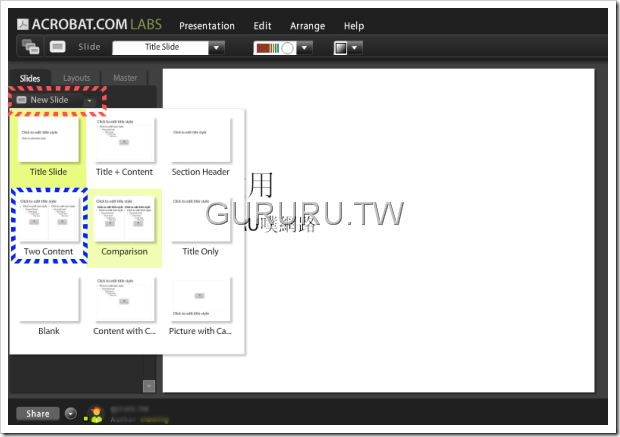This screenshot has height=437, width=620.
Task: Select the Content with Caption layout
Action: (x=124, y=306)
